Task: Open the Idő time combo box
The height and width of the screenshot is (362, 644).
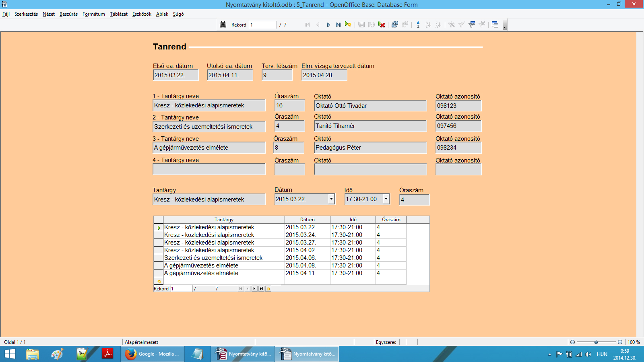Action: [x=386, y=199]
